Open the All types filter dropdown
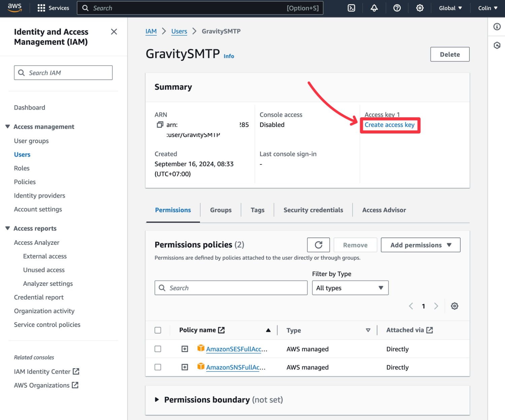This screenshot has height=420, width=505. coord(350,288)
